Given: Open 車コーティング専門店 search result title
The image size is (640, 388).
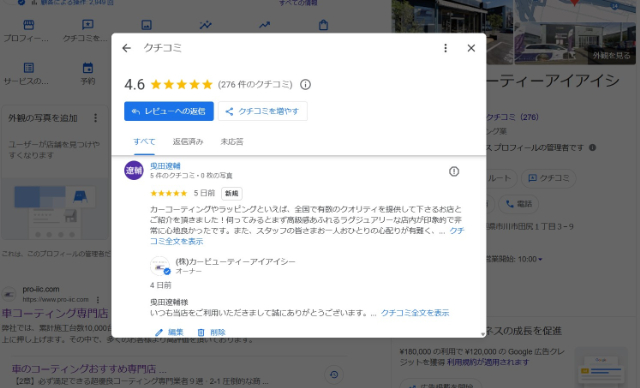Looking at the screenshot, I should [x=55, y=313].
